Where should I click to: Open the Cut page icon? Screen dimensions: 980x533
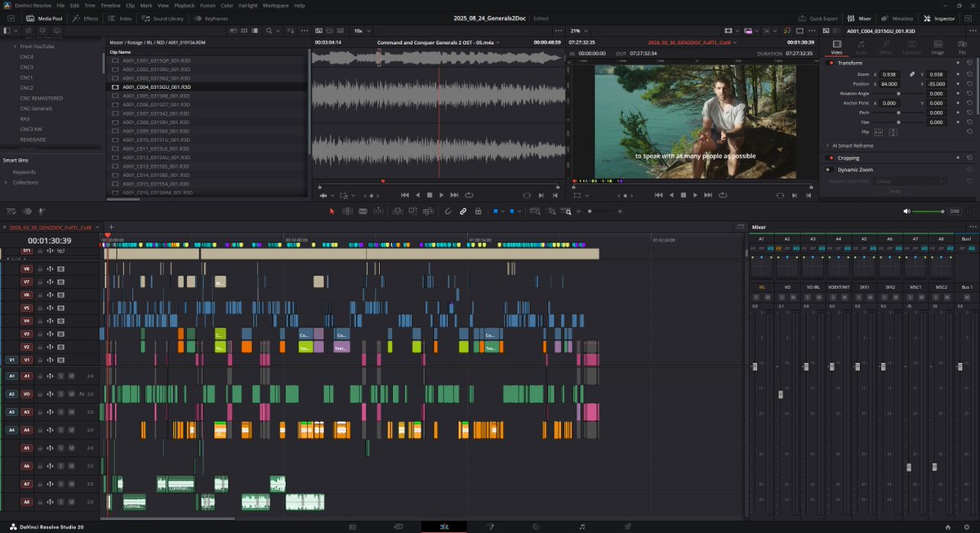click(399, 526)
